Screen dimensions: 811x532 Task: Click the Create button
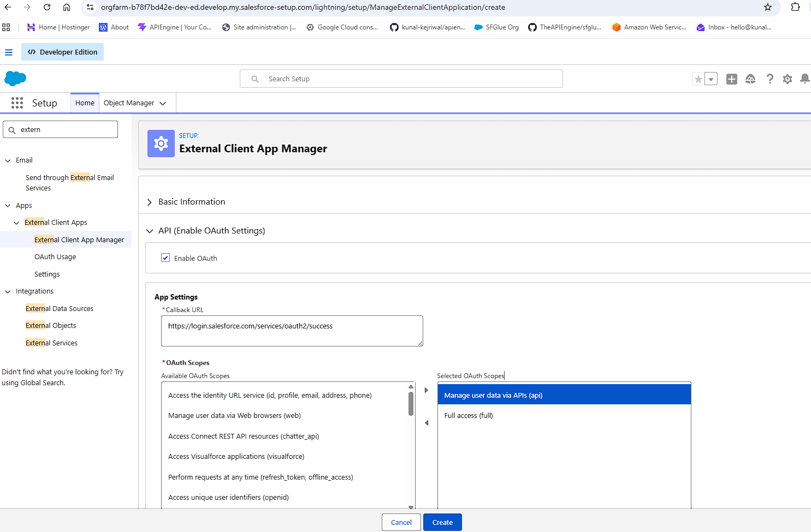click(442, 522)
